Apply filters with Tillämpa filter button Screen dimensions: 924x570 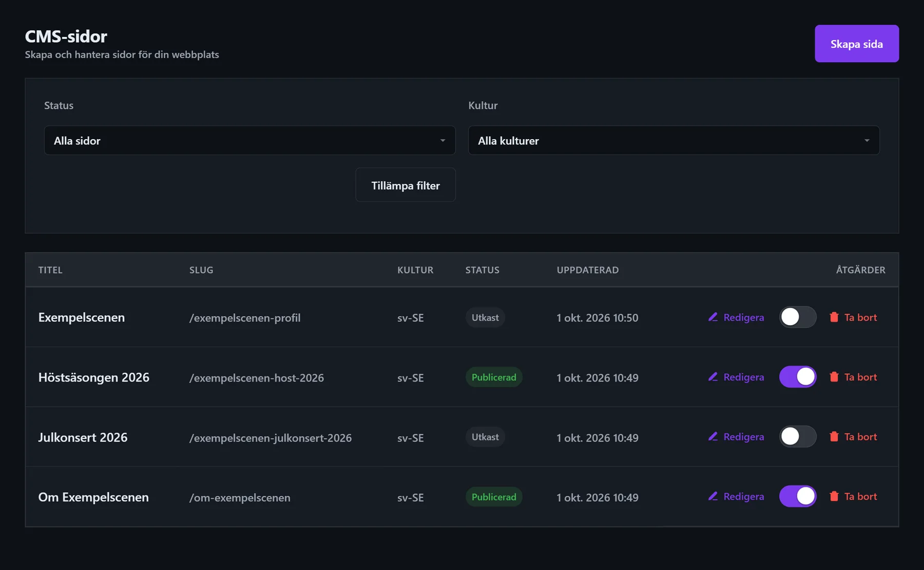(406, 185)
